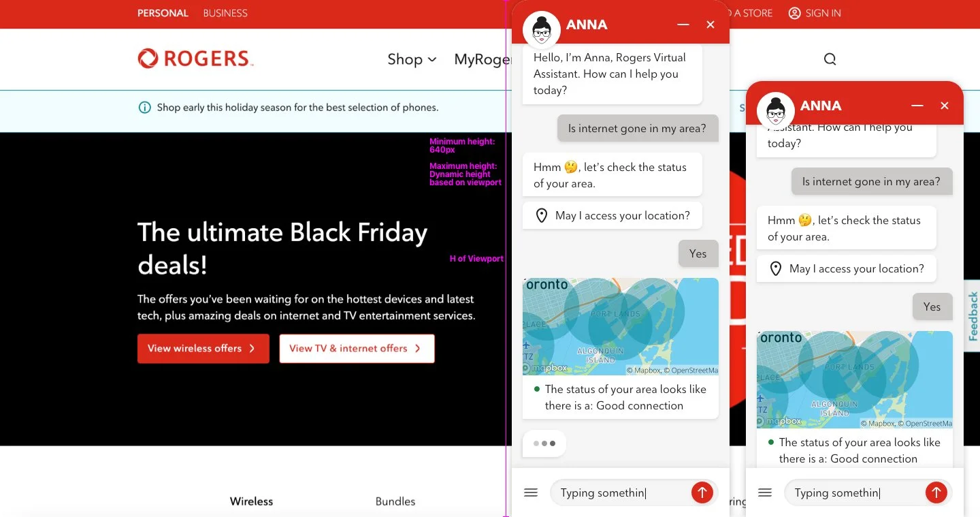Open the Feedback side tab
The width and height of the screenshot is (980, 517).
click(x=973, y=316)
